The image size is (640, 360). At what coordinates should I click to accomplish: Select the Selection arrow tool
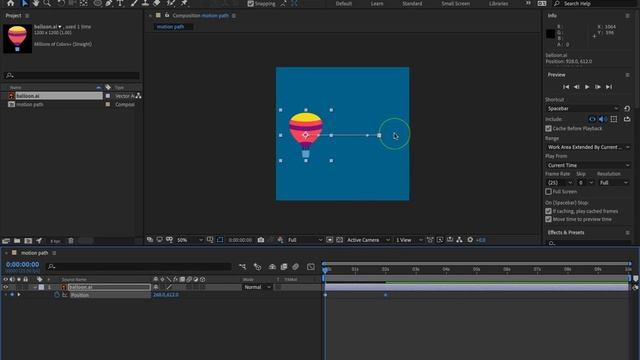point(24,3)
